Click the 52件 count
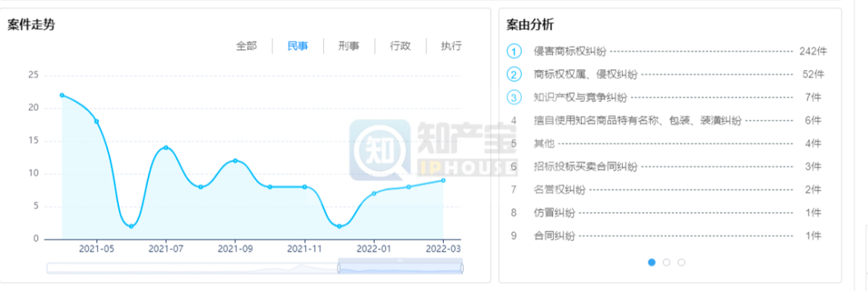 (x=813, y=74)
